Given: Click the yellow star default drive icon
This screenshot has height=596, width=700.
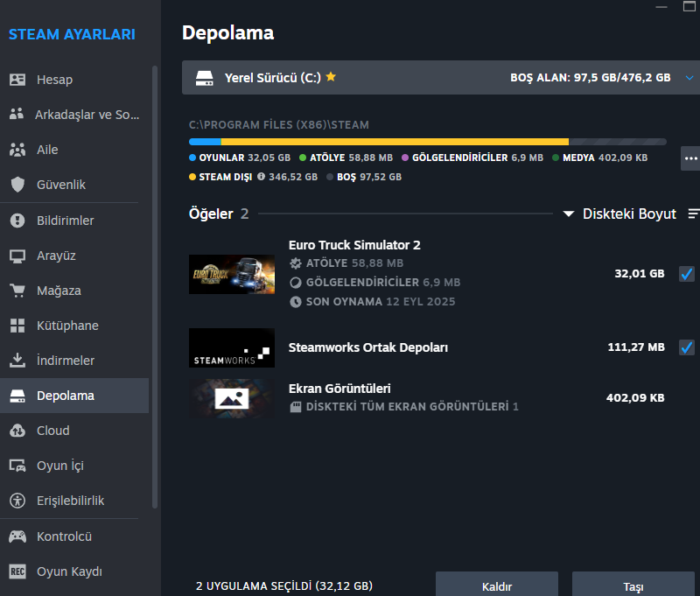Looking at the screenshot, I should click(331, 77).
